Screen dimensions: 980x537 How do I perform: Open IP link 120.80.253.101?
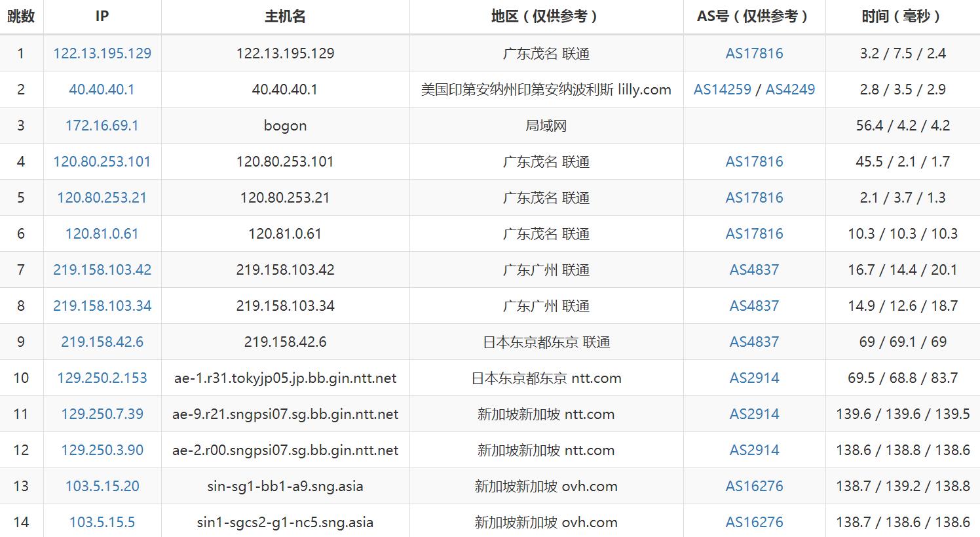[102, 161]
